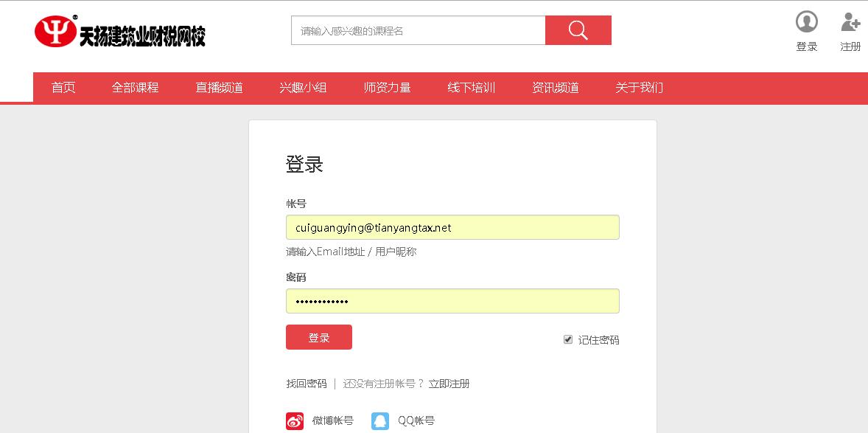Click the 立即注册 link
The height and width of the screenshot is (433, 868).
click(x=449, y=384)
